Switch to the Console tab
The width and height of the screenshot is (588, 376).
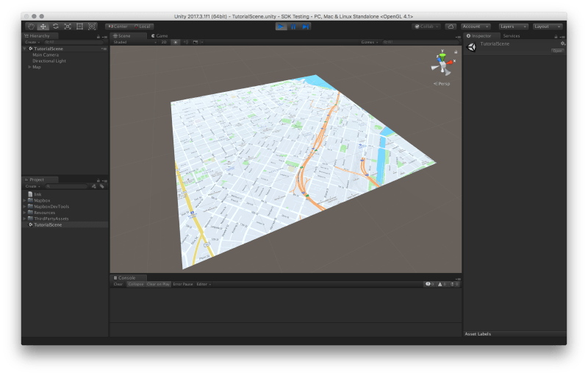pyautogui.click(x=126, y=277)
